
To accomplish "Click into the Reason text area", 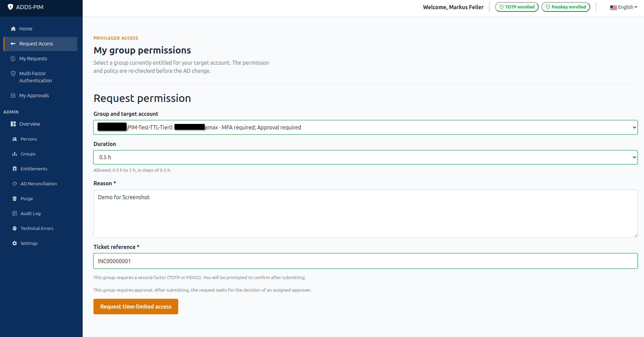I will point(366,213).
